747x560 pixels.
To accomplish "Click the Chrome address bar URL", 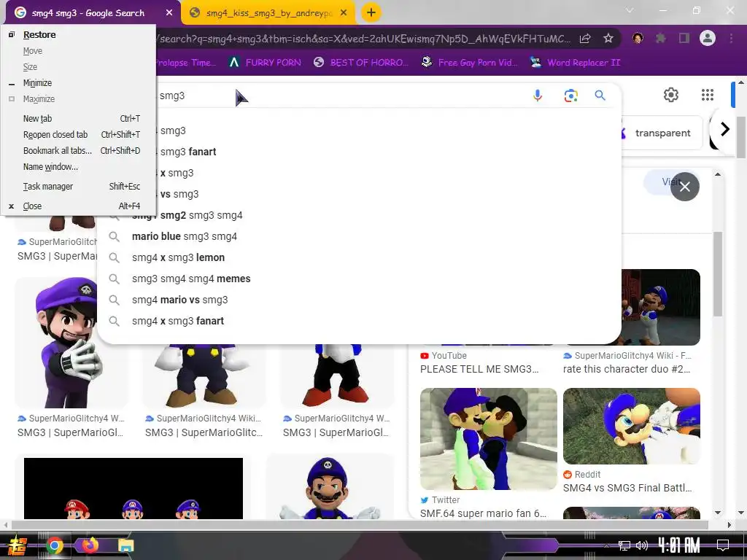I will click(365, 39).
